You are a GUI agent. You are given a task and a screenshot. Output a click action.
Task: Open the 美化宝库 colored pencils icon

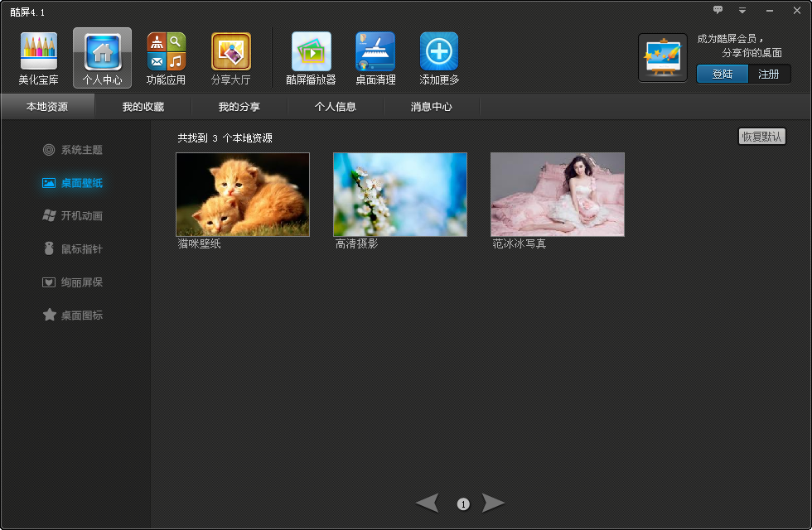point(39,51)
